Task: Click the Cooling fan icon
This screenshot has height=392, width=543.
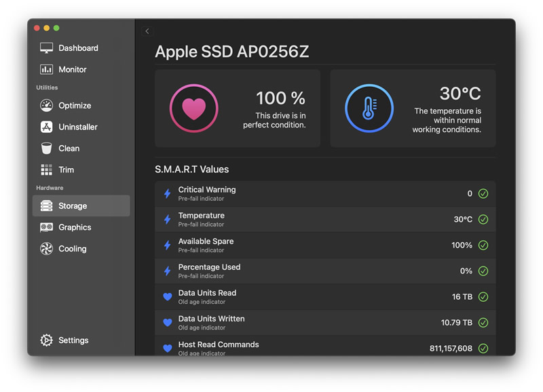Action: [x=46, y=249]
